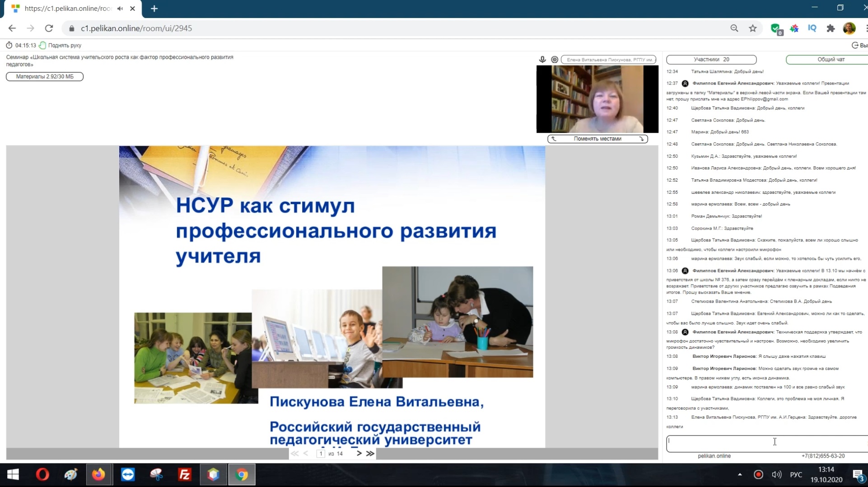Mute the browser tab audio icon
This screenshot has width=868, height=487.
120,9
